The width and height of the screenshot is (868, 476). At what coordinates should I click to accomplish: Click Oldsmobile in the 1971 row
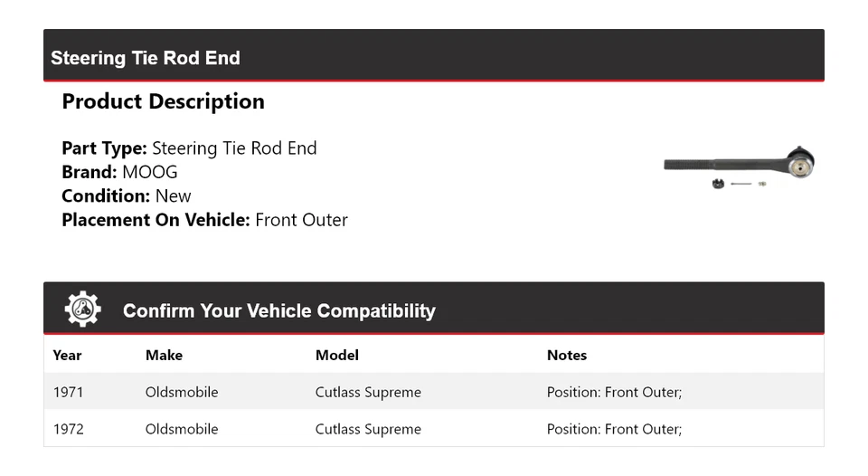182,392
